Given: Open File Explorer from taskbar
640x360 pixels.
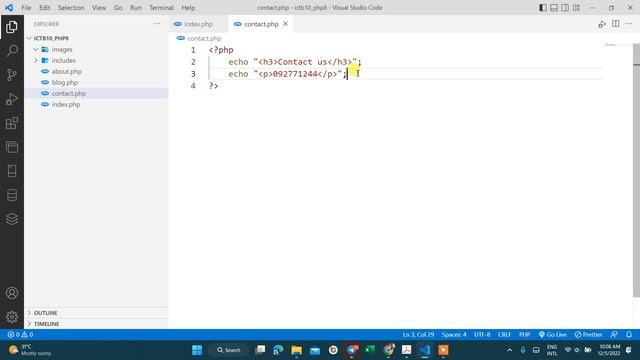Looking at the screenshot, I should pyautogui.click(x=297, y=350).
